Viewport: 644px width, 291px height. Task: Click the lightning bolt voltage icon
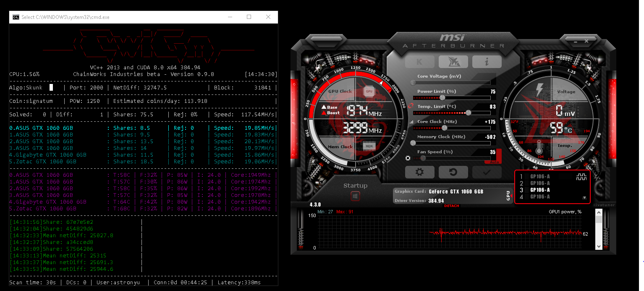539,90
